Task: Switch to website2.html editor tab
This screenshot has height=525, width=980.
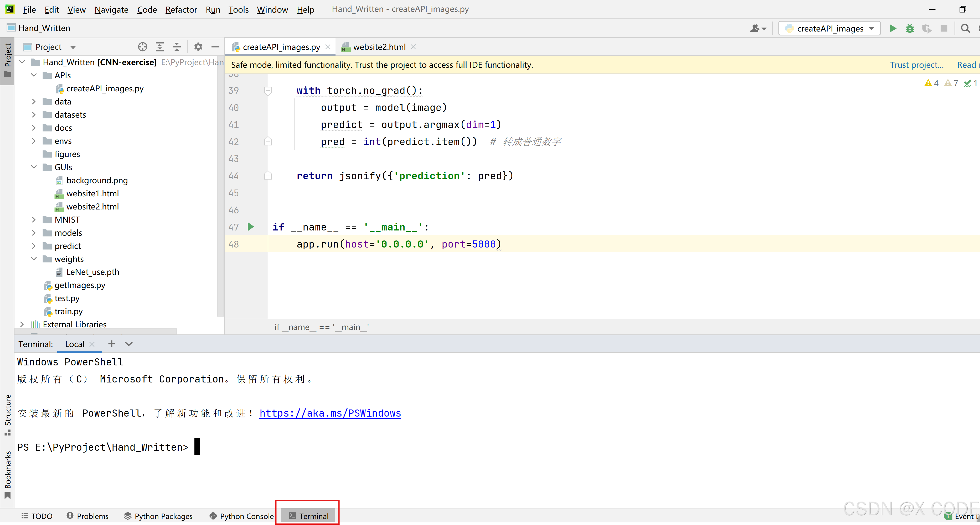Action: point(379,47)
